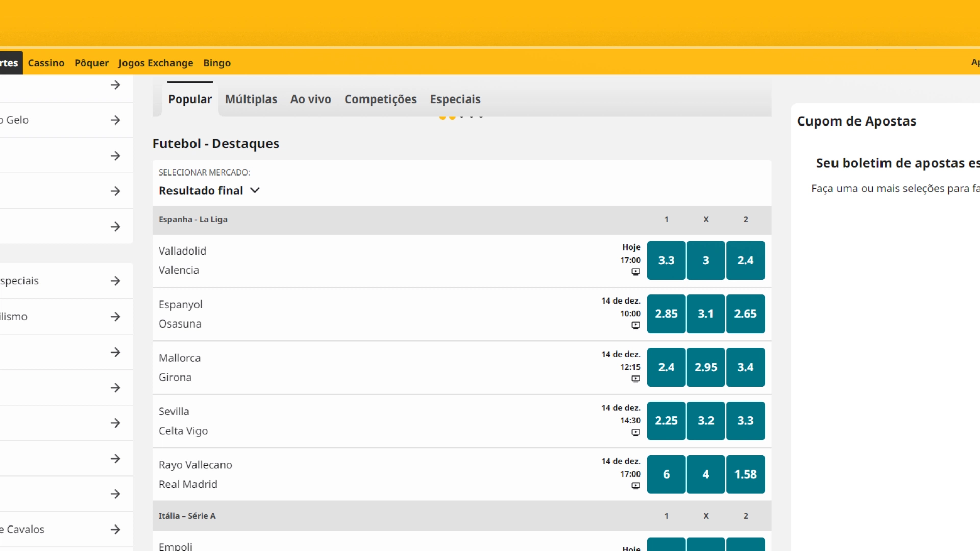
Task: Bet on Celta Vigo win at 3.3
Action: (x=745, y=421)
